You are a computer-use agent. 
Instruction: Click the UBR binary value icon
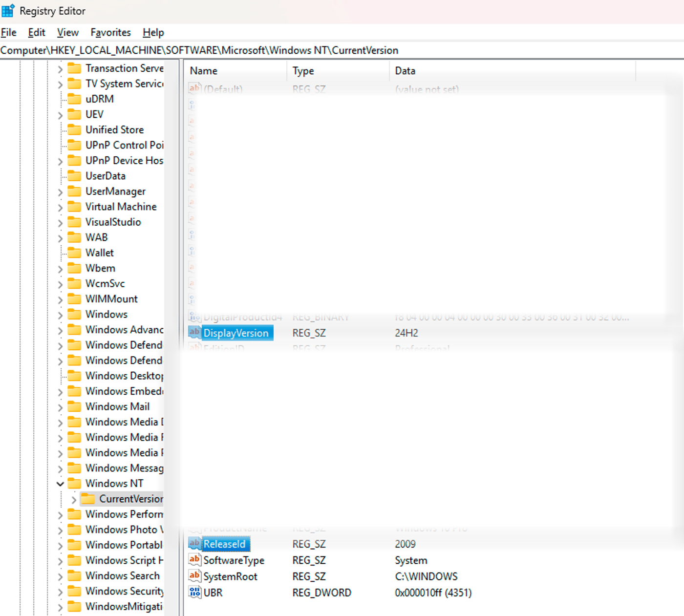pyautogui.click(x=194, y=593)
